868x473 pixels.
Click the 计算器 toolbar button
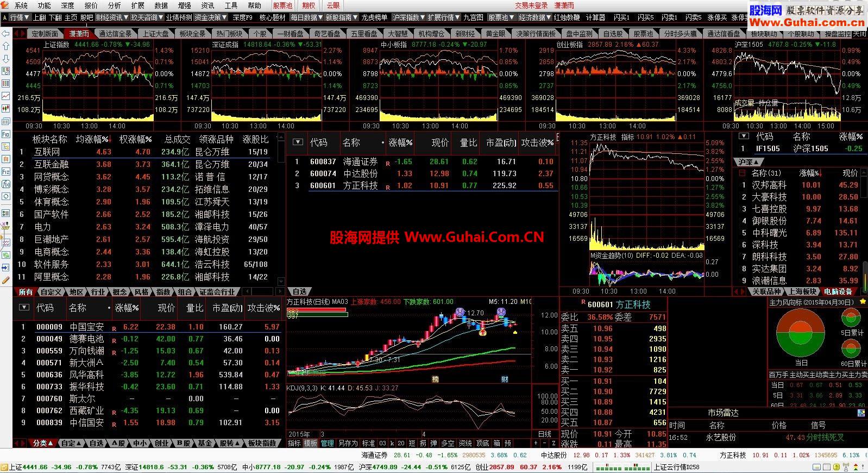coord(596,17)
